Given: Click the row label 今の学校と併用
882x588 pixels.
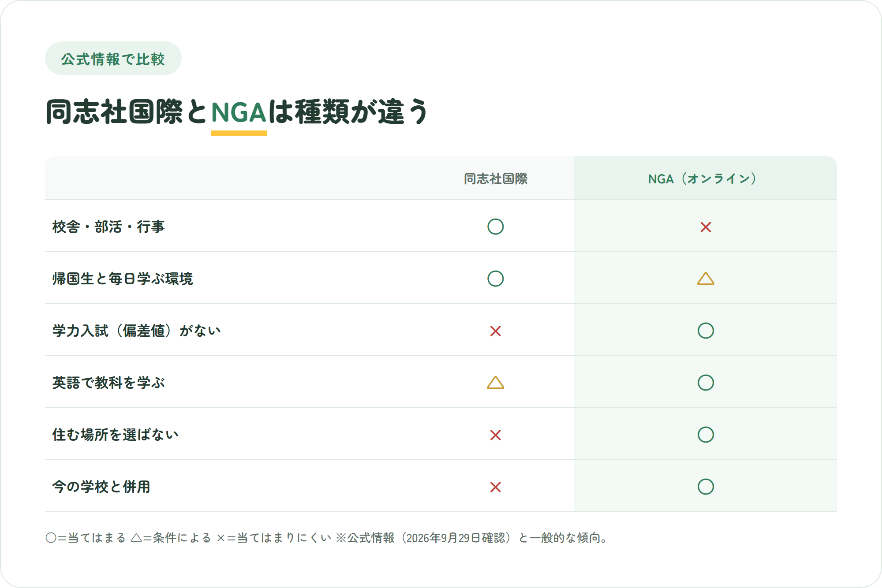Looking at the screenshot, I should (101, 487).
